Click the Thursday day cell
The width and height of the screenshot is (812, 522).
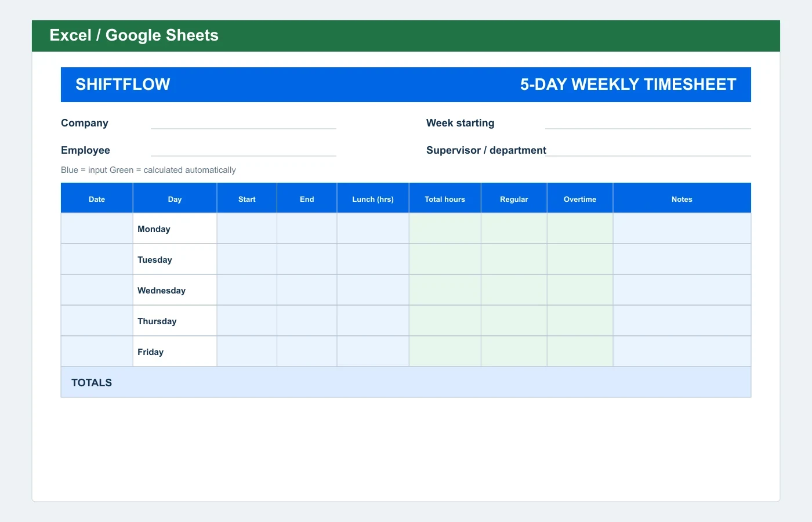click(x=175, y=321)
